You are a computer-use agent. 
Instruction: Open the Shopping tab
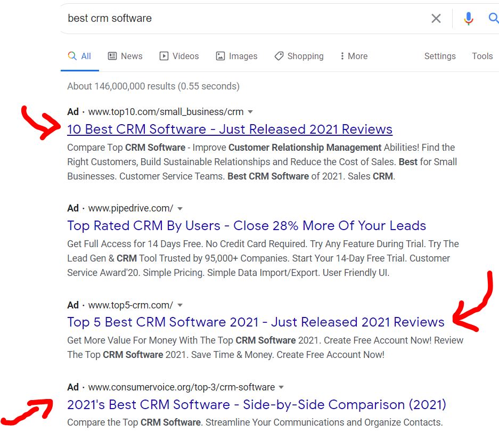(299, 56)
